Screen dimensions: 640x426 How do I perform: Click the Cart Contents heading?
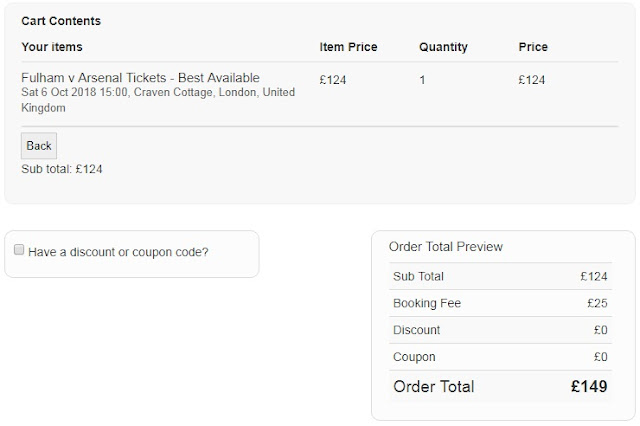61,21
